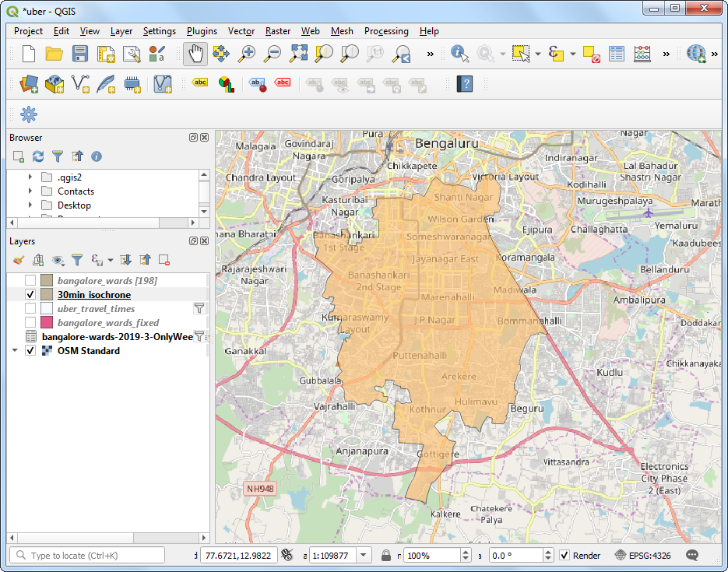Click the EPSG:4326 CRS button
The height and width of the screenshot is (572, 728).
(x=643, y=556)
